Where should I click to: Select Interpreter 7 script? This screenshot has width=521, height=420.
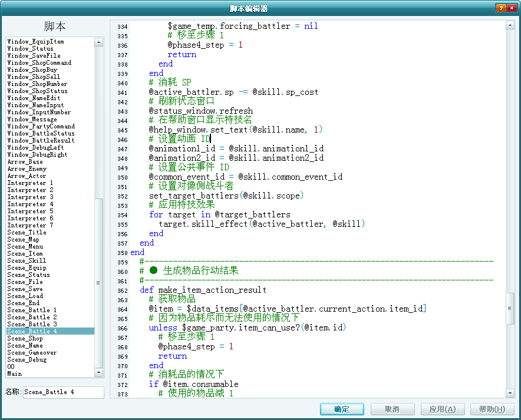coord(30,225)
